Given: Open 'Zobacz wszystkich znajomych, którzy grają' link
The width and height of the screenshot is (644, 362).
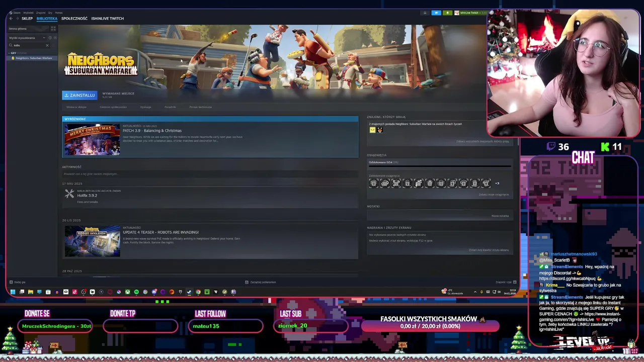Looking at the screenshot, I should pos(482,141).
